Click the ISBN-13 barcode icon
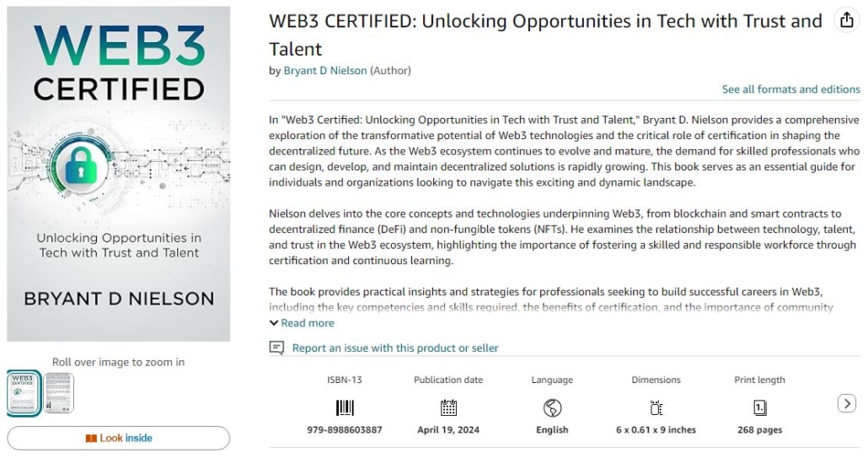 [x=345, y=408]
